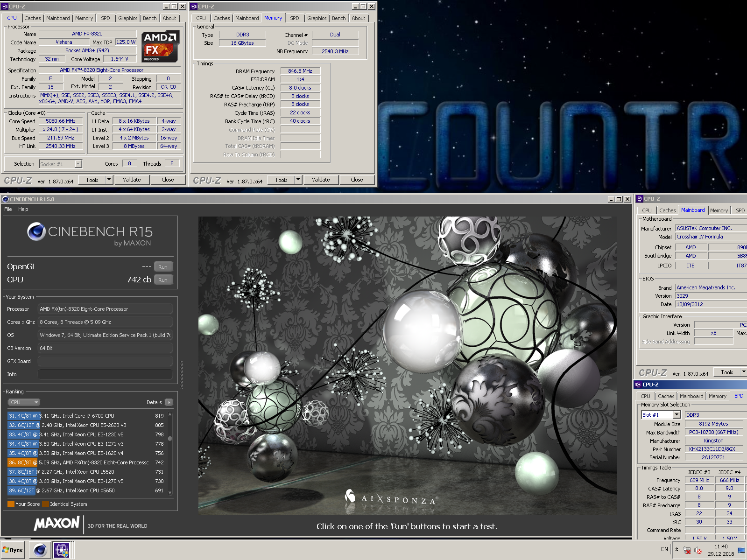Image resolution: width=747 pixels, height=560 pixels.
Task: Click the AMD FX logo in CPU-Z
Action: (x=160, y=47)
